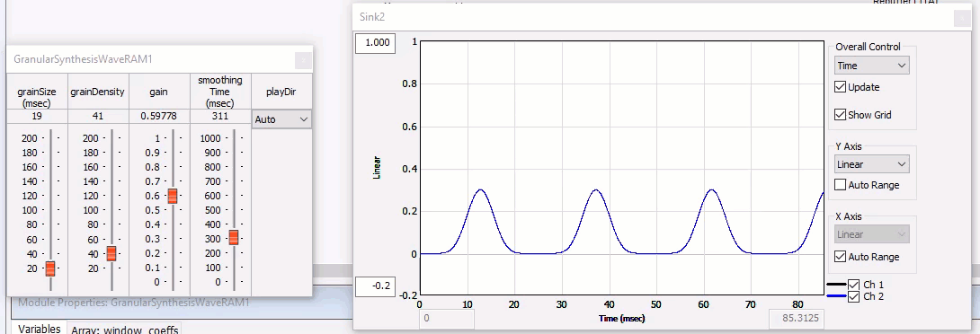Click the black Ch 1 line legend
980x334 pixels.
click(836, 285)
